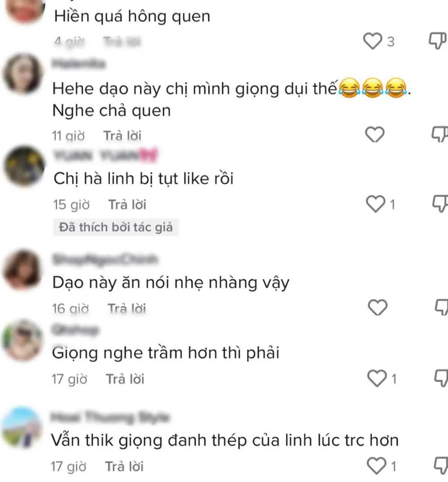Dislike the 'Nghe chả quen' comment
448x482 pixels.
coord(440,134)
